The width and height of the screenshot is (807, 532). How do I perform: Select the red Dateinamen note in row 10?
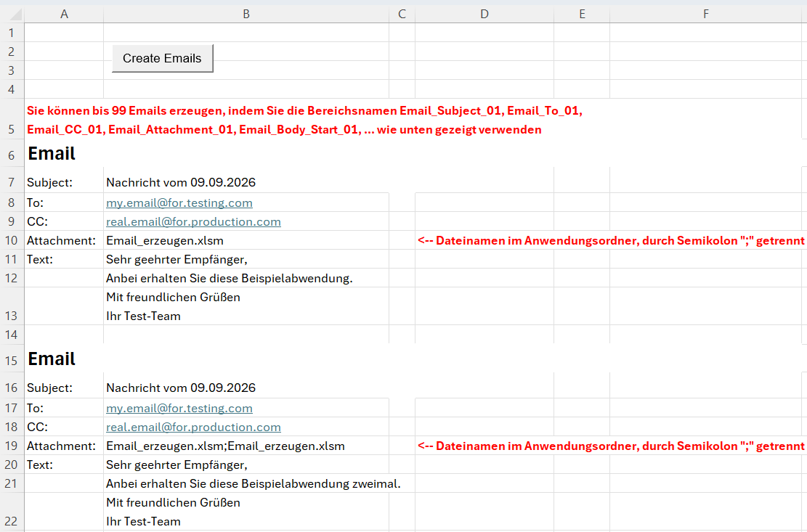pos(611,240)
